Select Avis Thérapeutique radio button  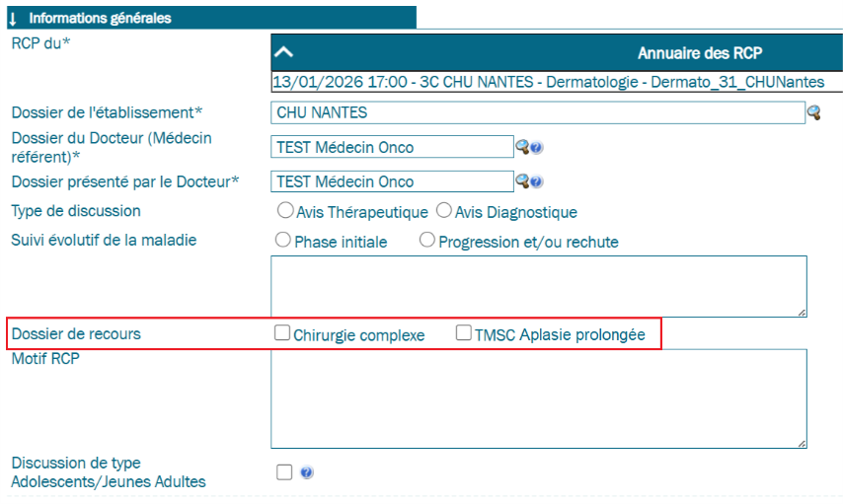[x=285, y=211]
